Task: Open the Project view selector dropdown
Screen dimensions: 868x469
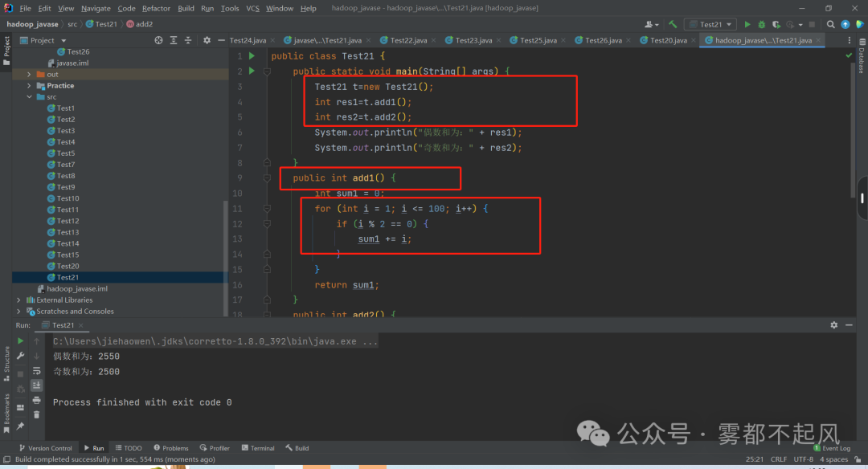Action: (43, 40)
